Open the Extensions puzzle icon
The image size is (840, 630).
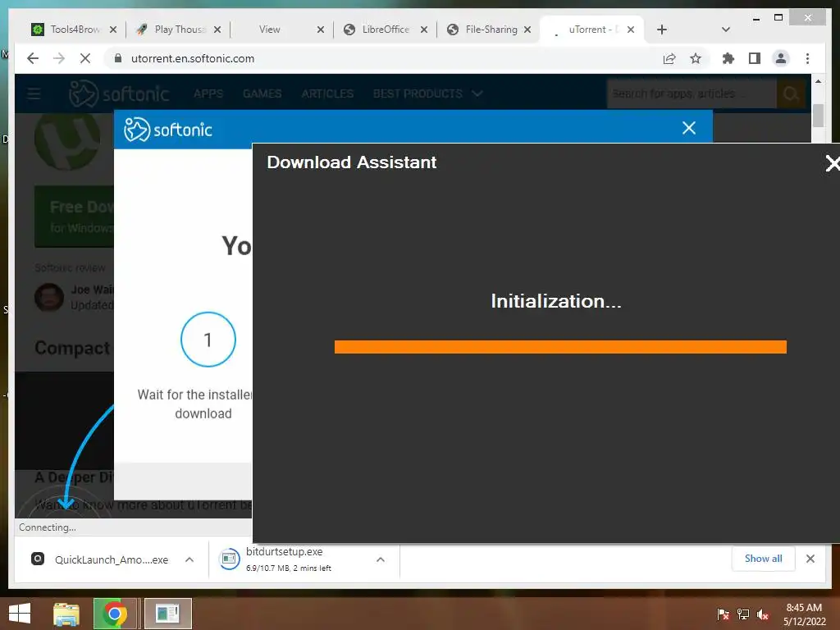pos(728,58)
